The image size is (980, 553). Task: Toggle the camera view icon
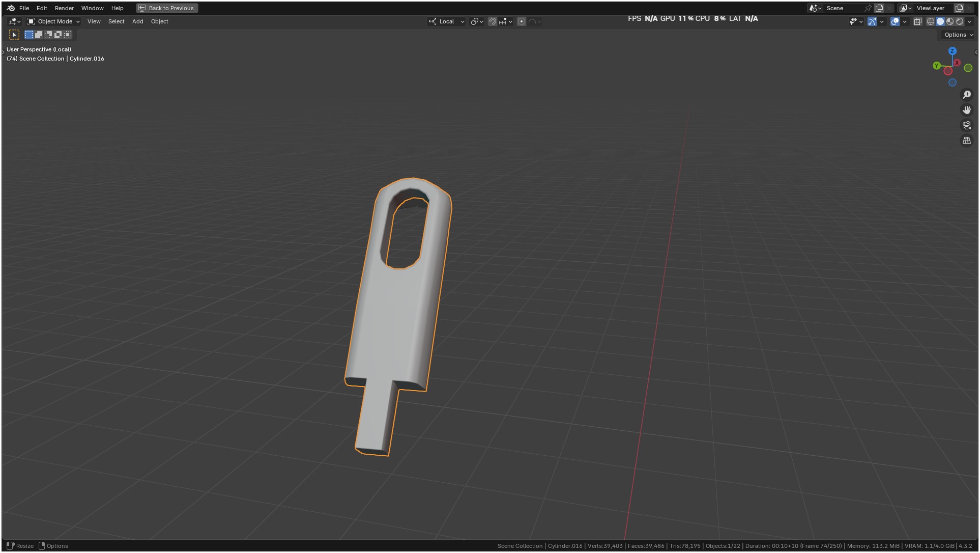967,125
